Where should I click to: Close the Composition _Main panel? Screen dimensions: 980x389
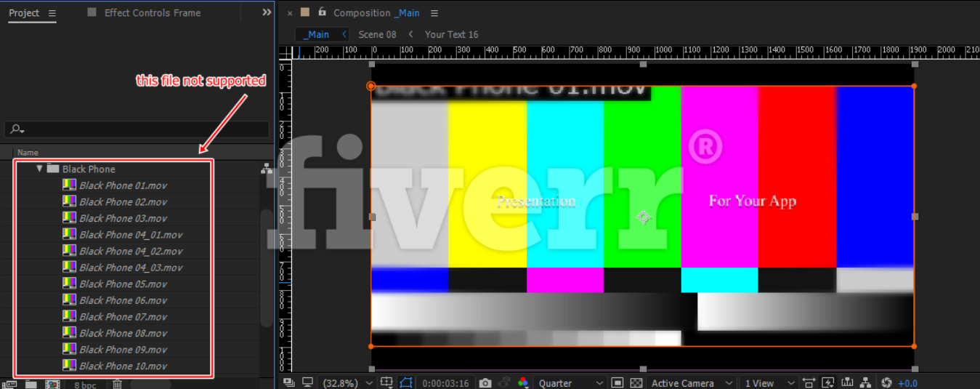289,13
